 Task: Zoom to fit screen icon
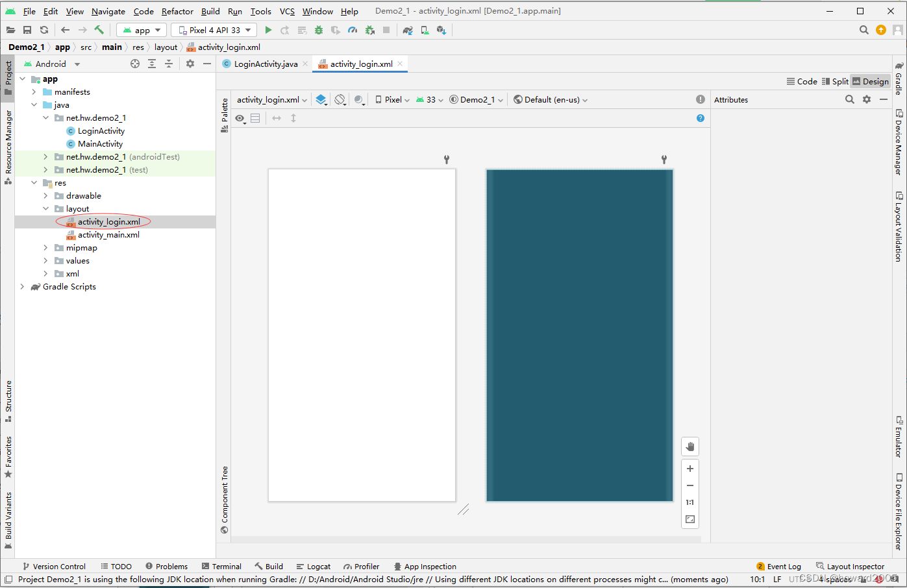pos(690,519)
